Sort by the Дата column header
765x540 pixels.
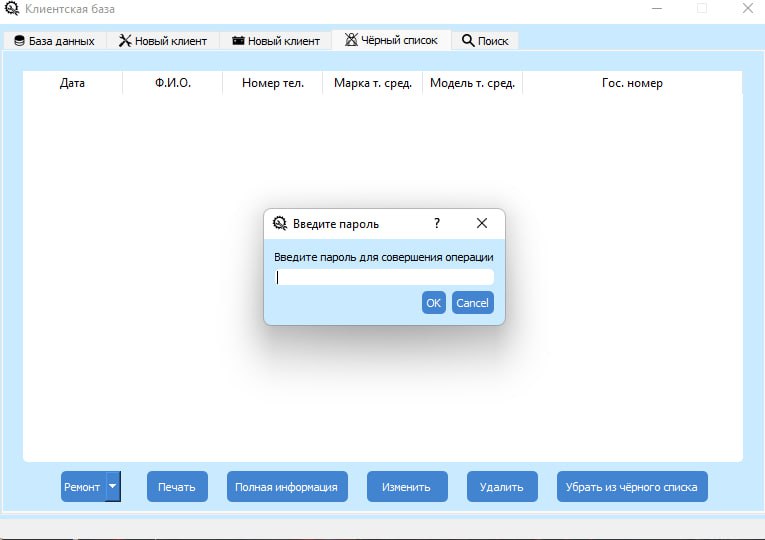pos(72,83)
